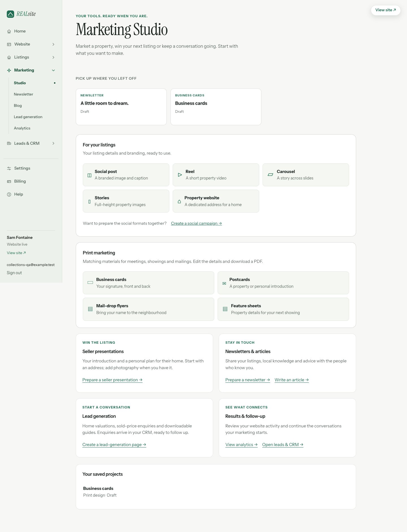The height and width of the screenshot is (532, 407).
Task: Expand the Listings section chevron
Action: click(x=53, y=57)
